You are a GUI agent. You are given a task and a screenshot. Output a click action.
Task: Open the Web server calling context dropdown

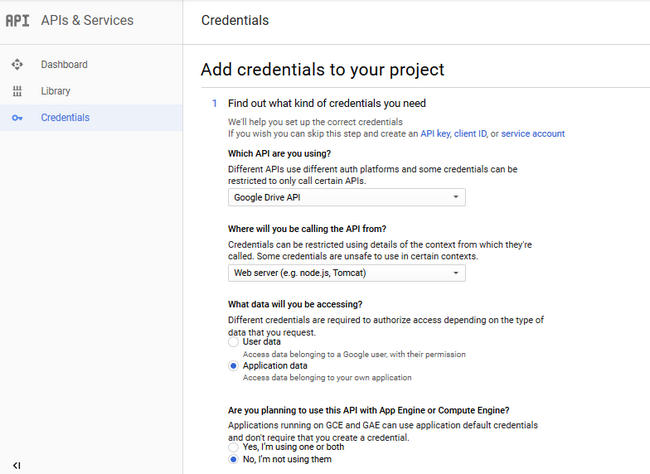[x=347, y=273]
